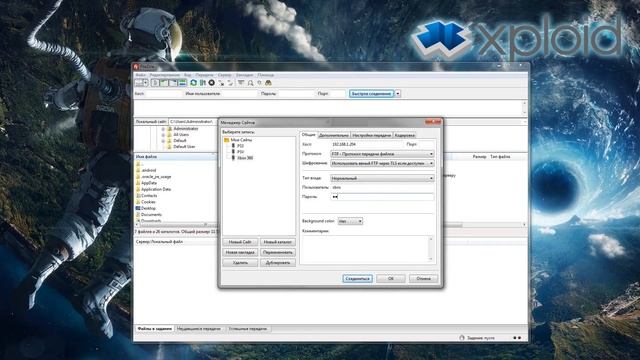640x360 pixels.
Task: Open the Вид menu
Action: point(187,75)
